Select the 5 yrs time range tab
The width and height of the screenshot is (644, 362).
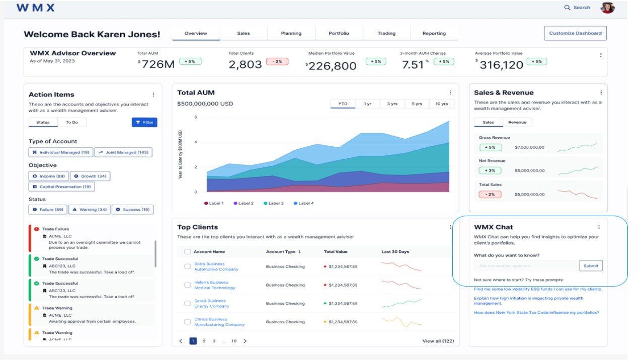(x=417, y=104)
